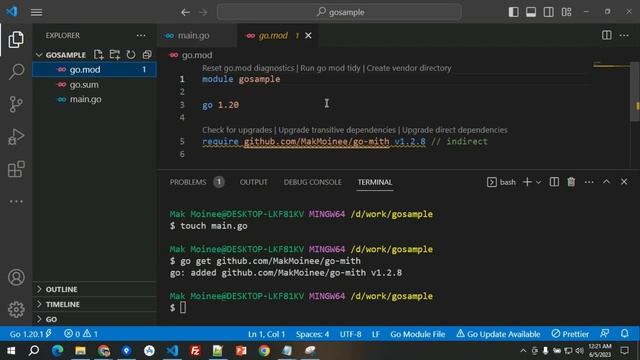Create a new folder in GOSAMPLE
This screenshot has width=640, height=360.
click(115, 55)
